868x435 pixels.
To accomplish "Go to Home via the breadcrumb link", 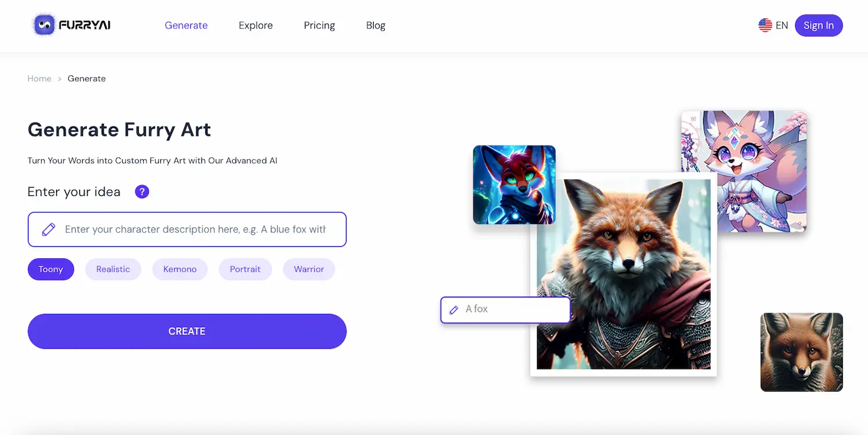I will coord(39,78).
